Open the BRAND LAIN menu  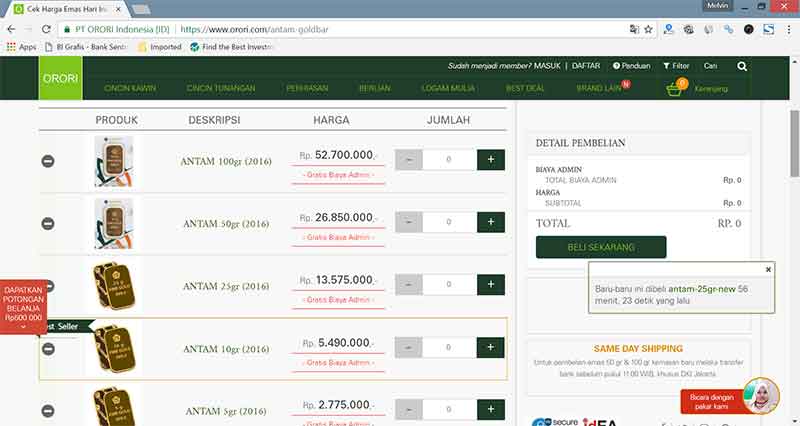[x=599, y=88]
